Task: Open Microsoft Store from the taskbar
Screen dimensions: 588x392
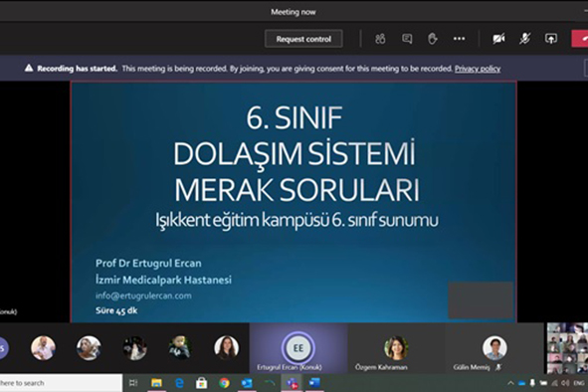Action: 201,383
